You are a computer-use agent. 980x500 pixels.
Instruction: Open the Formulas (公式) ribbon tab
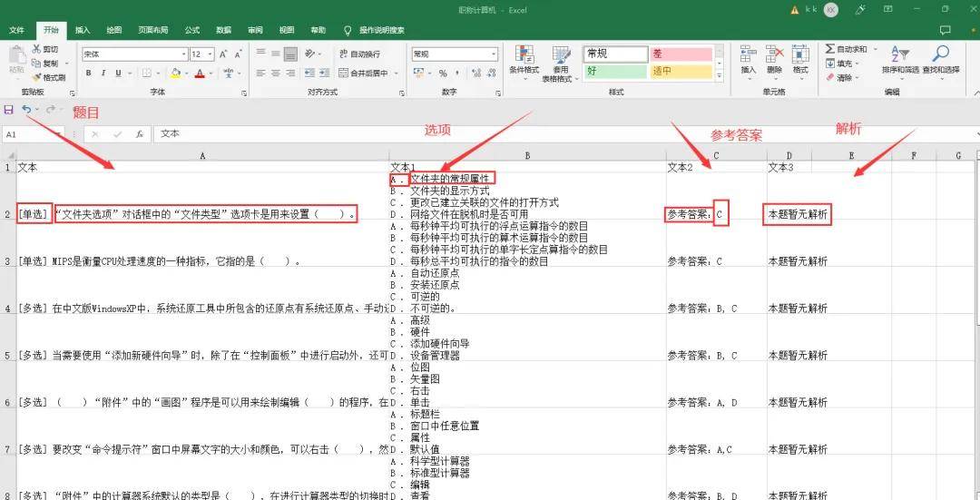[192, 30]
